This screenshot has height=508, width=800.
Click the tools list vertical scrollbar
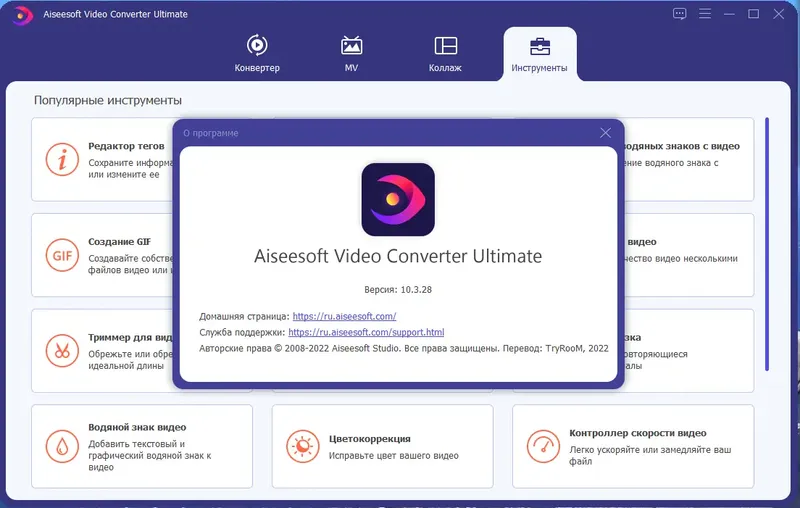click(x=766, y=244)
